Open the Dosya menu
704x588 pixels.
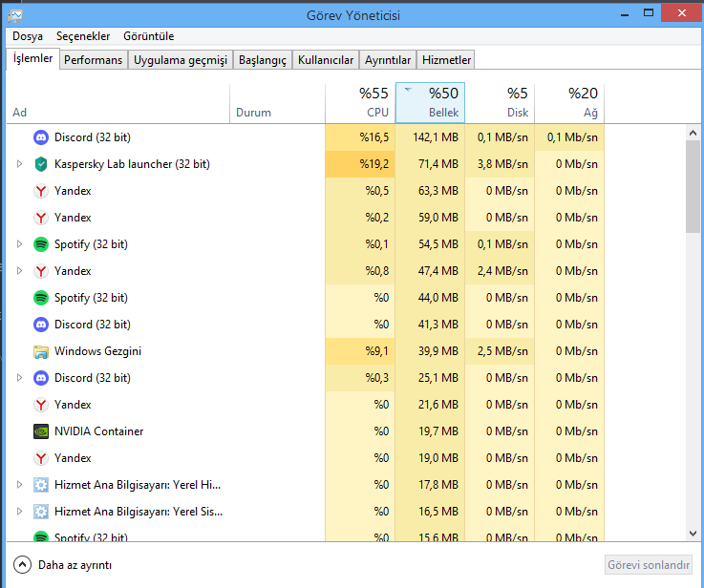(x=28, y=36)
